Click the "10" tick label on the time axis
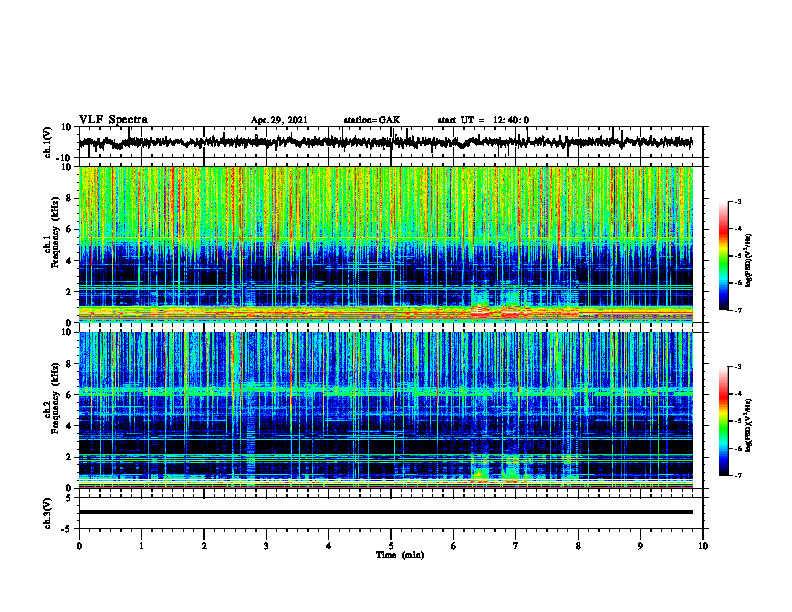 pos(703,546)
